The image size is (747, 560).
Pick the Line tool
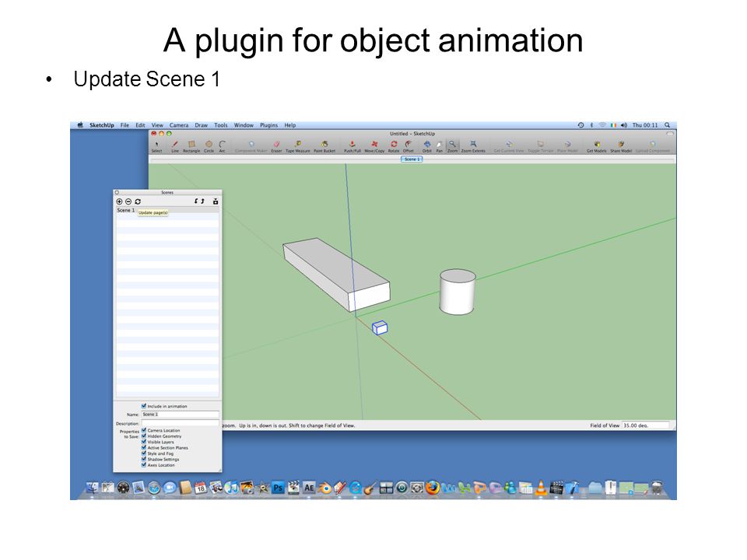point(175,146)
